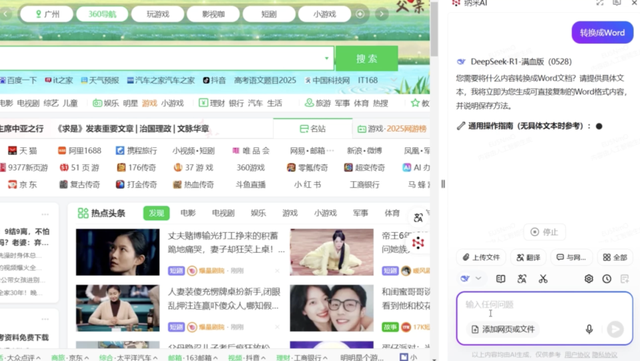The image size is (640, 361).
Task: Select the 游戏·2025网游榜 tab
Action: [392, 129]
